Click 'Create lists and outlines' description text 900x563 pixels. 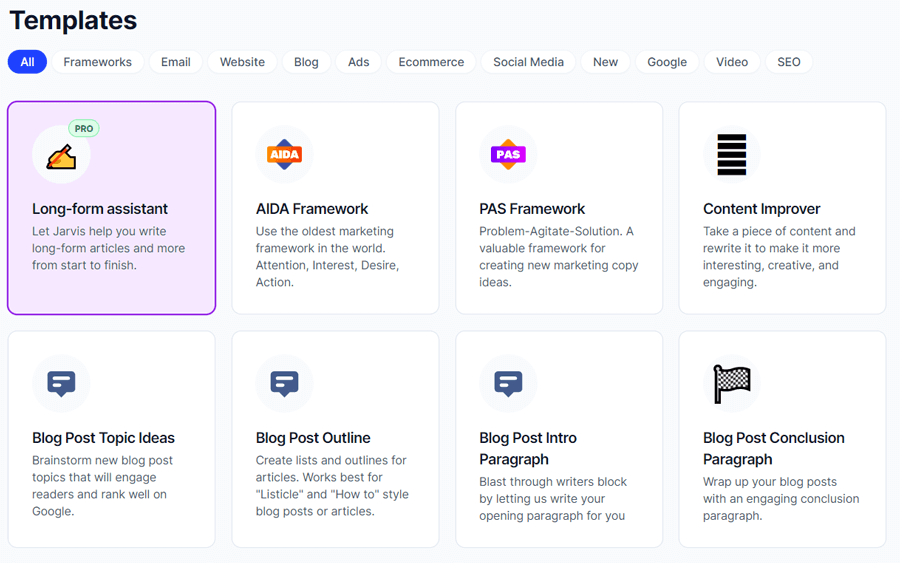pos(332,486)
